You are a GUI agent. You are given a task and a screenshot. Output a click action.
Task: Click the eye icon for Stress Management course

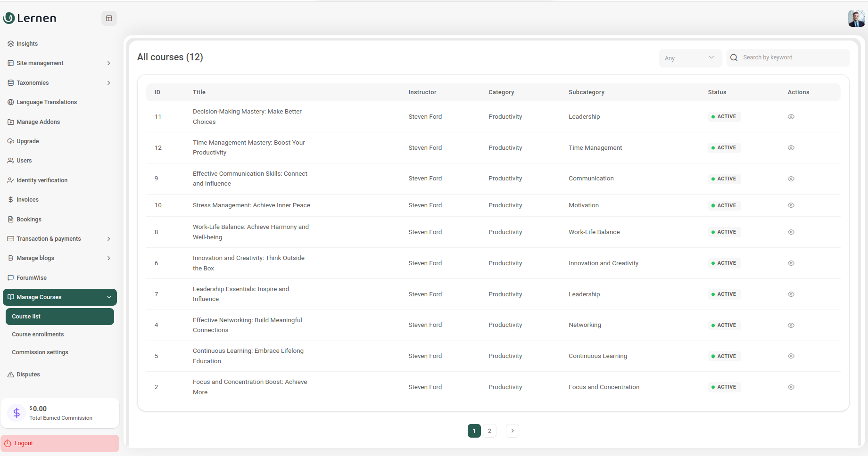791,205
